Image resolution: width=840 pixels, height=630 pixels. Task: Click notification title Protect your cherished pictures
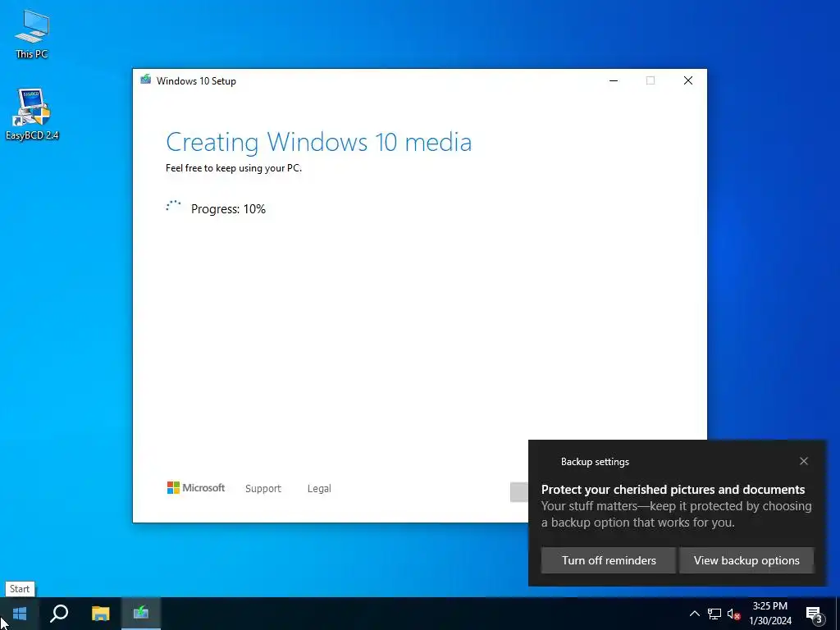point(673,490)
